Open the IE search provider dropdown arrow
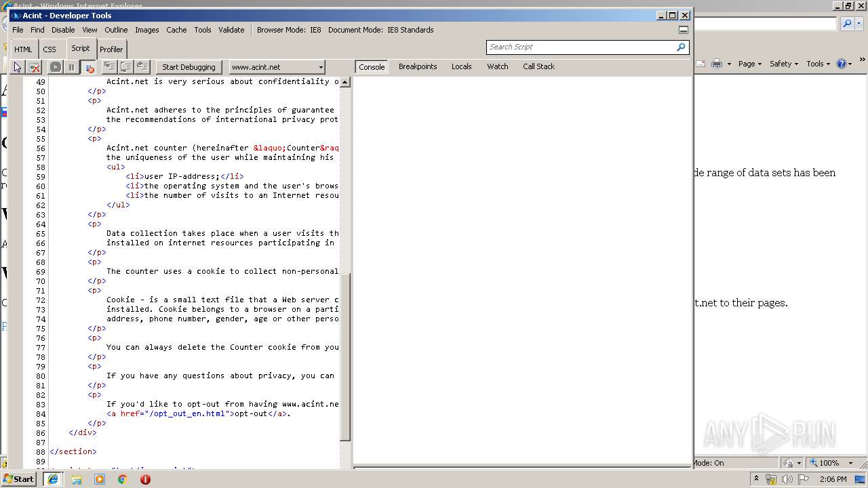This screenshot has width=868, height=488. point(859,24)
